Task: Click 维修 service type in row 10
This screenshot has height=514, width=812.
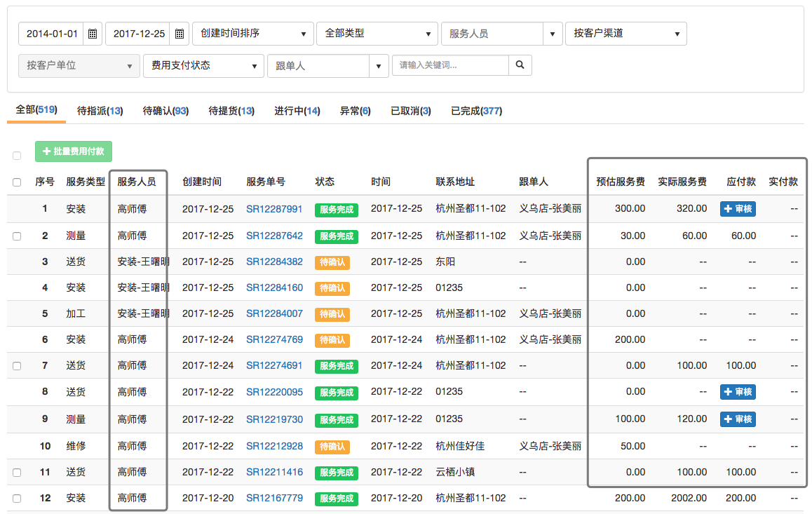Action: pos(76,446)
